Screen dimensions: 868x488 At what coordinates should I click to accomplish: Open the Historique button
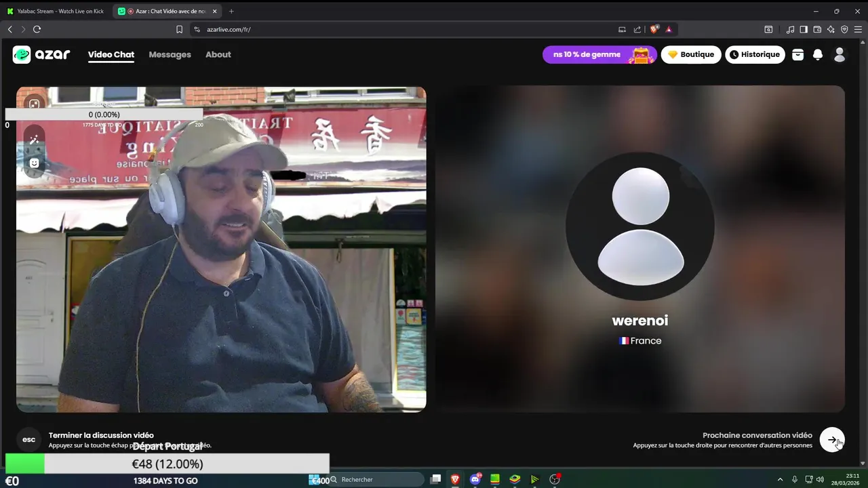[755, 55]
